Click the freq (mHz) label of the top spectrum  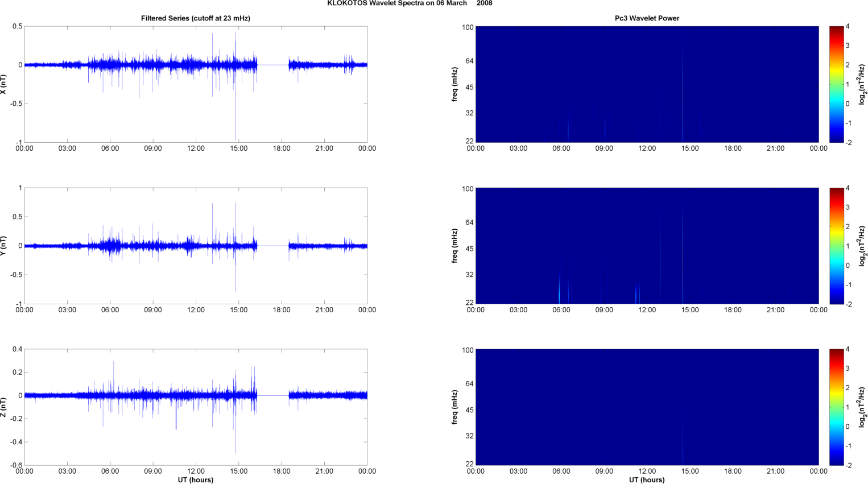[454, 84]
